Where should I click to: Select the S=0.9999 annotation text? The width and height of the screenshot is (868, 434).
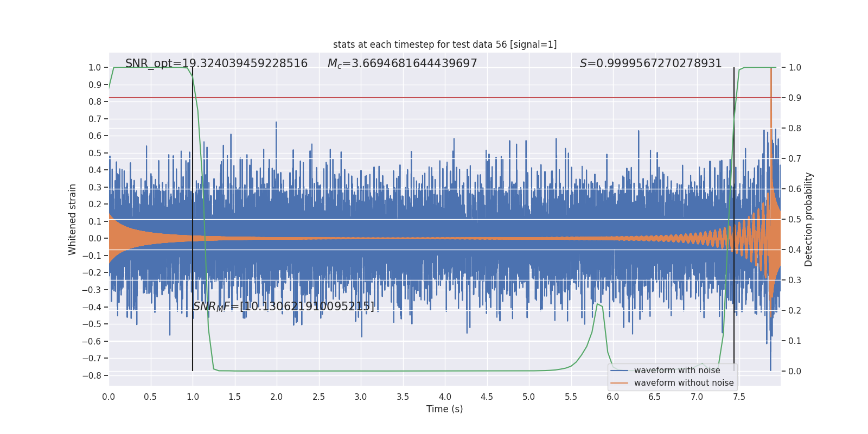click(650, 63)
